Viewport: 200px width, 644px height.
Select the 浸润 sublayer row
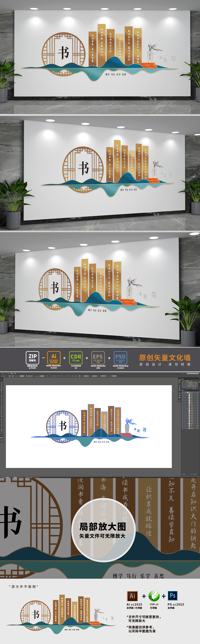coord(190,404)
